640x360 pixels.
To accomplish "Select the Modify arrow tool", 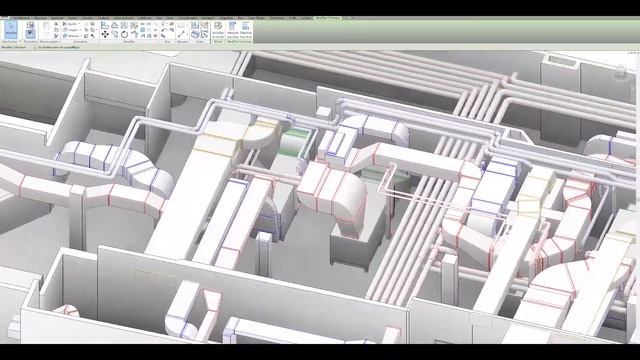I will 11,30.
